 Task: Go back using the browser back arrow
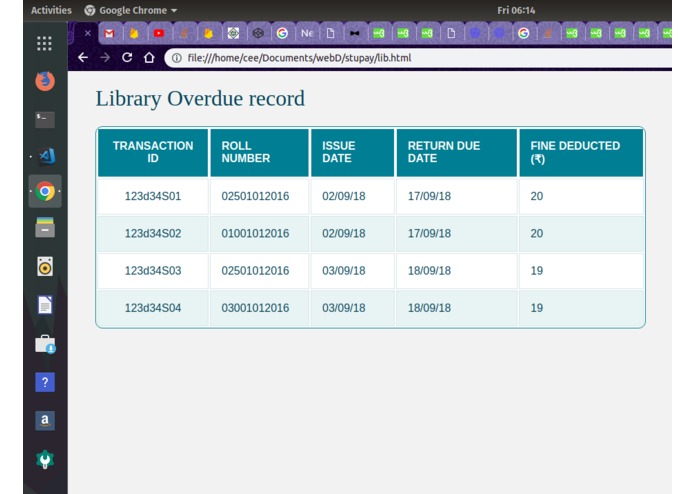[83, 58]
